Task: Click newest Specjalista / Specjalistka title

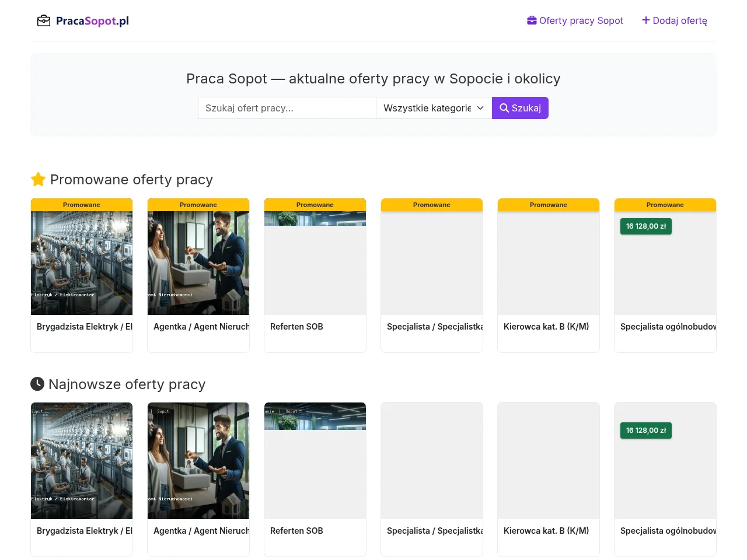Action: pyautogui.click(x=435, y=531)
